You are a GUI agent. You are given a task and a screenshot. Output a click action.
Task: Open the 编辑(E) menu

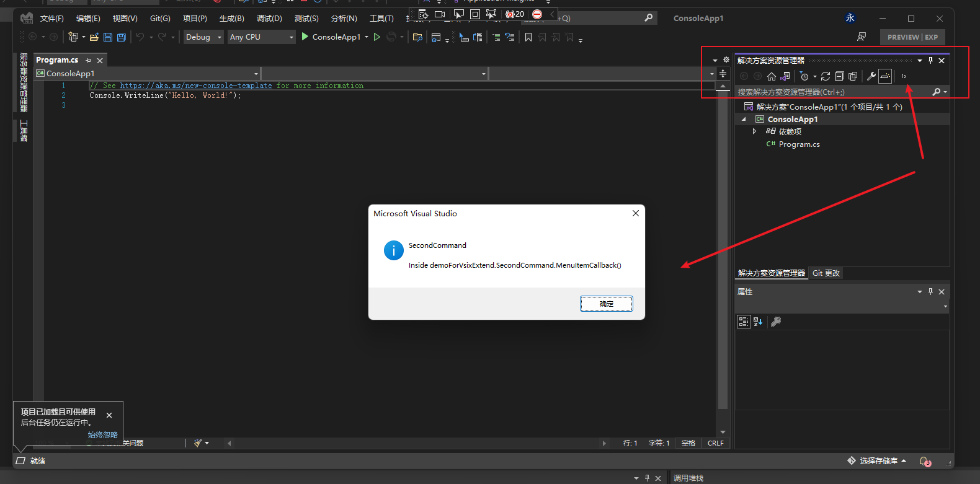[x=88, y=19]
